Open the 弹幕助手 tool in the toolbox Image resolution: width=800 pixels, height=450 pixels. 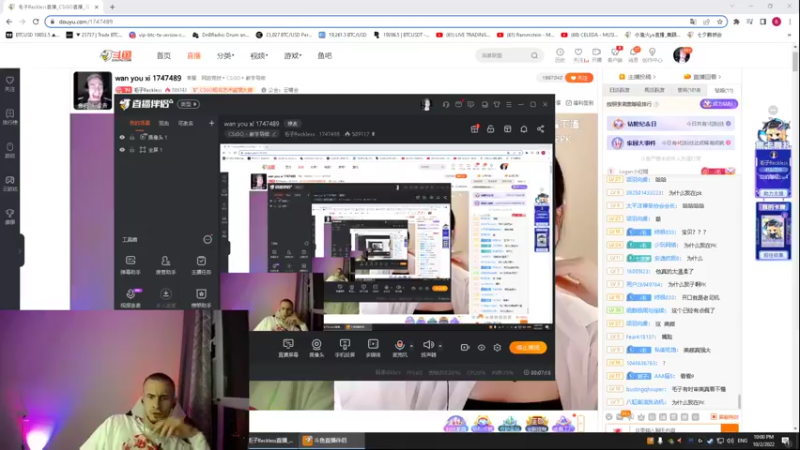pos(131,265)
